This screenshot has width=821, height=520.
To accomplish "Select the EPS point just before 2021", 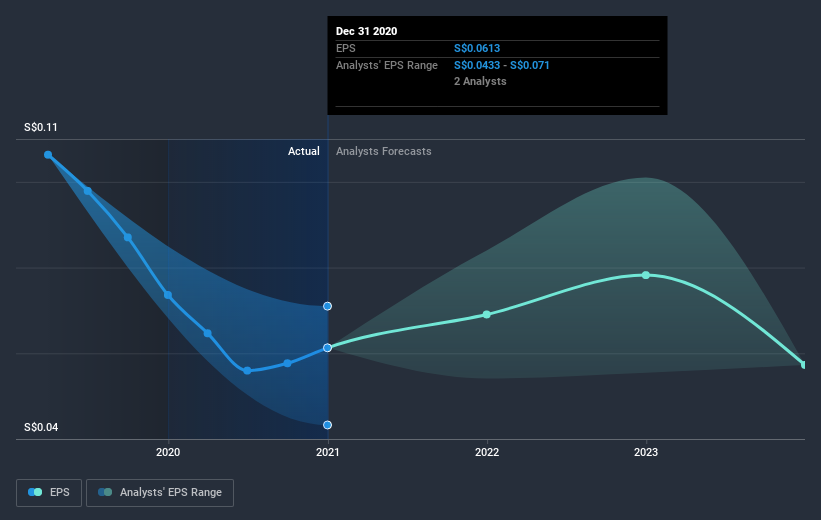I will (287, 363).
